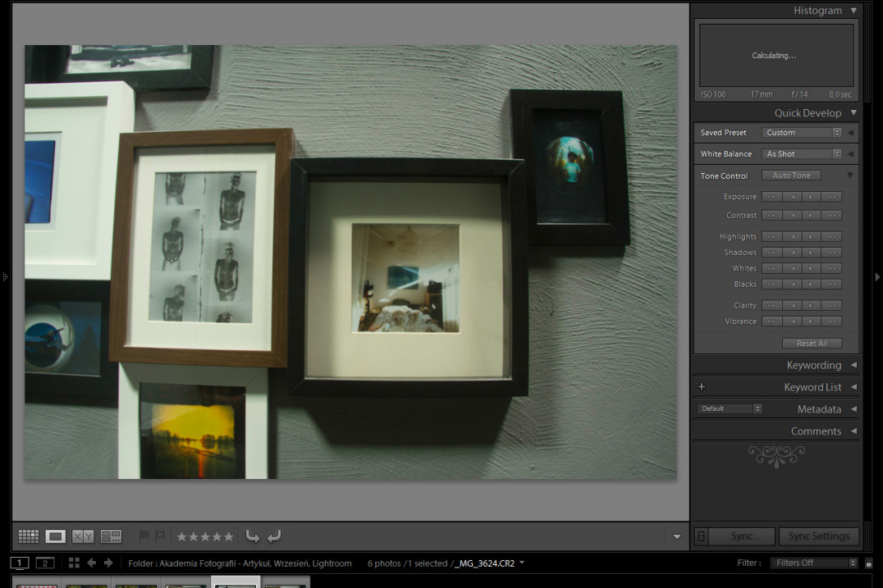Open Survey view
This screenshot has width=883, height=588.
tap(111, 536)
